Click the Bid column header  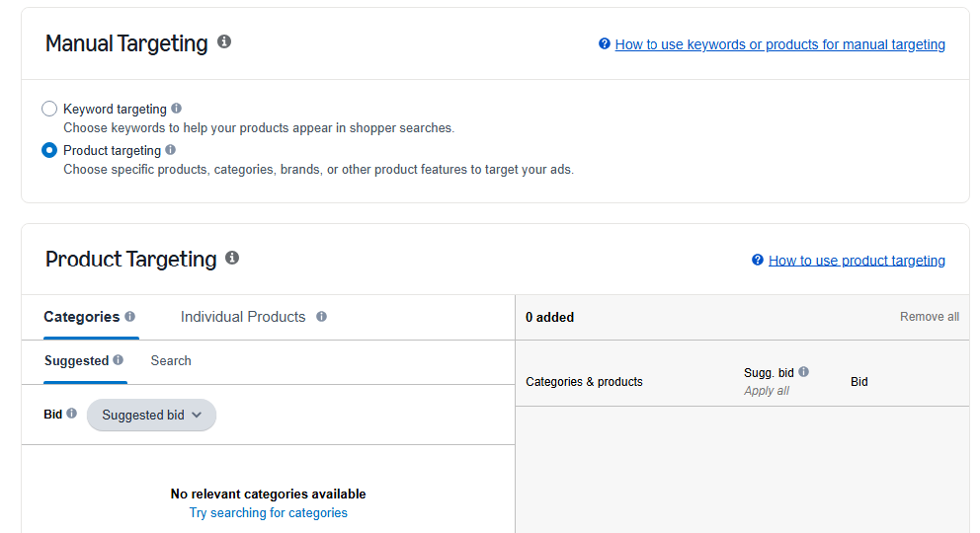(x=858, y=381)
